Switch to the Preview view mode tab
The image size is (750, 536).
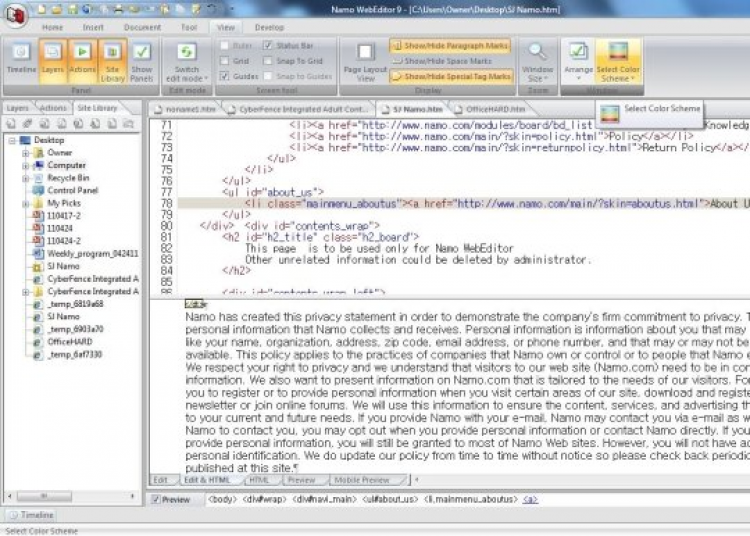coord(301,480)
